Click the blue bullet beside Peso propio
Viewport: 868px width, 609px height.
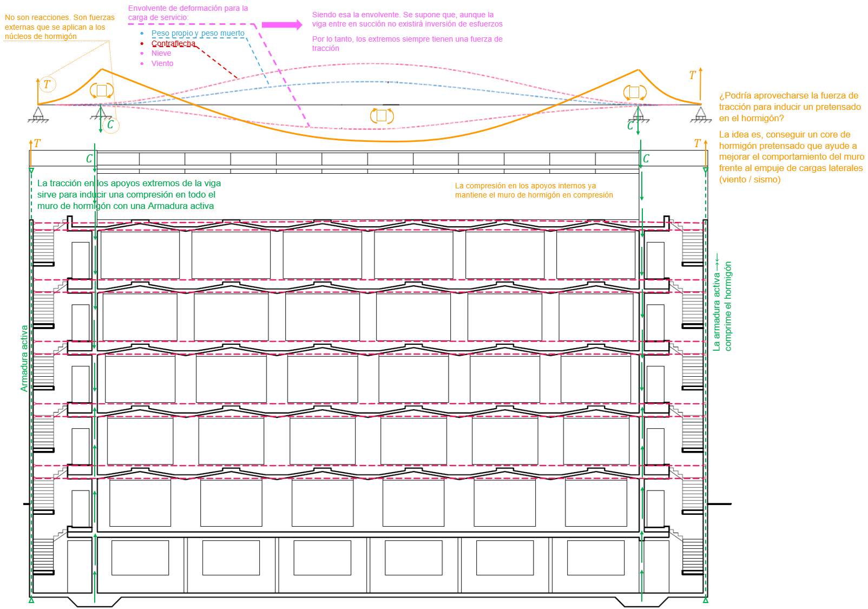(x=142, y=34)
